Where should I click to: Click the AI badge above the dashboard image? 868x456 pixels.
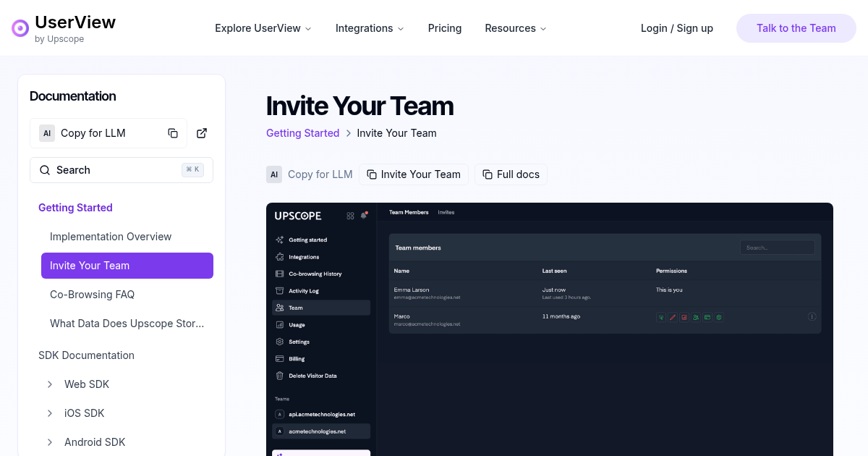(274, 174)
